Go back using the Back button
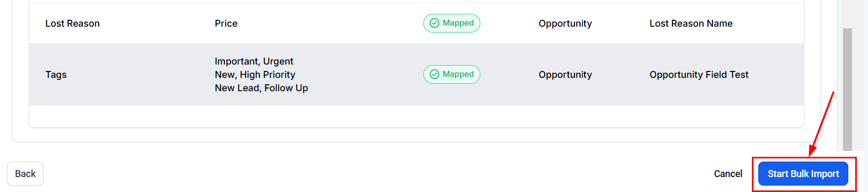868x192 pixels. tap(25, 174)
